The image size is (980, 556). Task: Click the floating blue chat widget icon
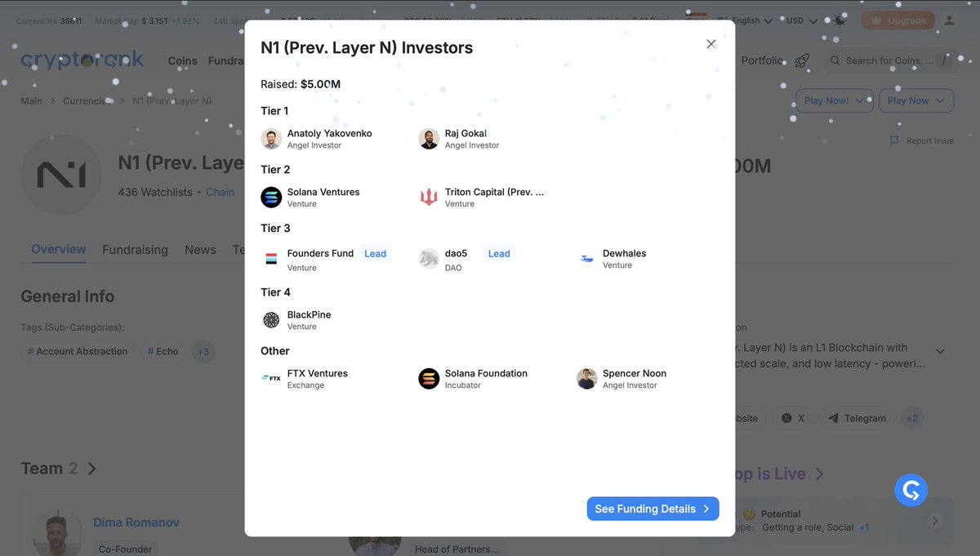(x=911, y=490)
